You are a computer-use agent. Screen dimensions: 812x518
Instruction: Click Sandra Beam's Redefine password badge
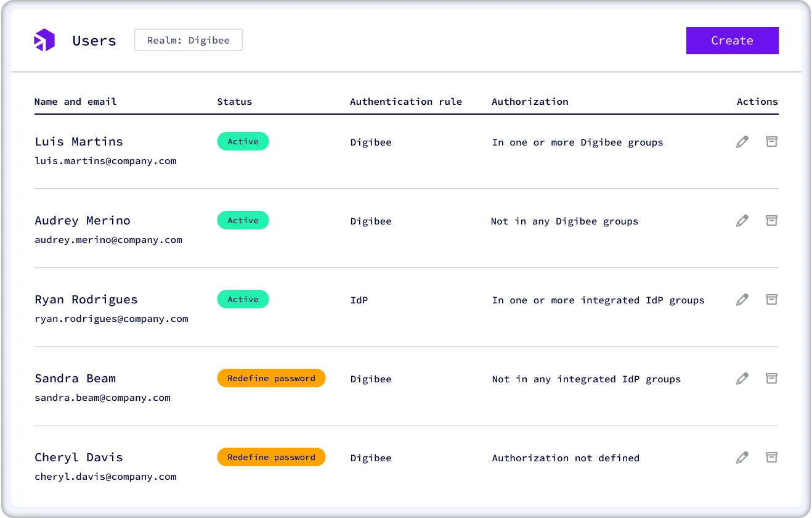coord(271,379)
